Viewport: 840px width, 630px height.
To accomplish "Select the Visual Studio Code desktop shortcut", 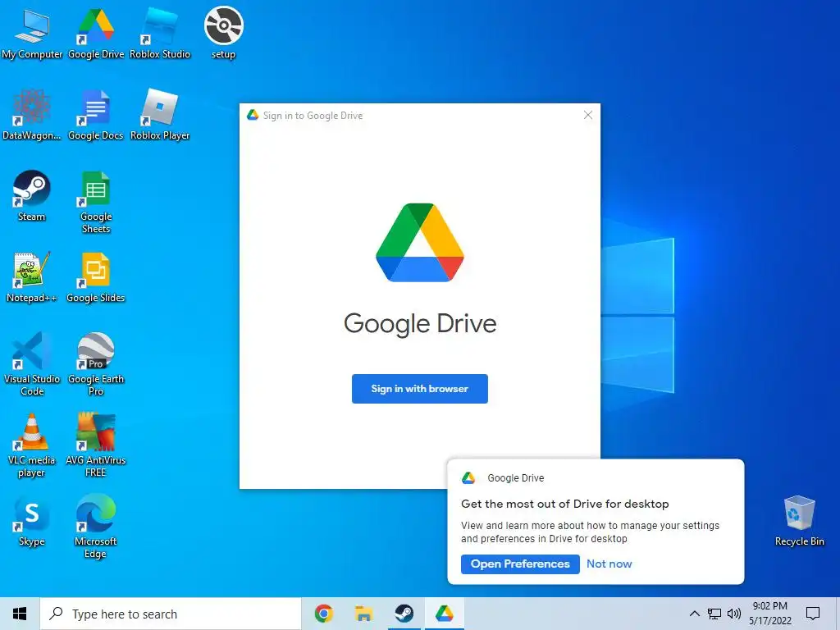I will (x=32, y=364).
